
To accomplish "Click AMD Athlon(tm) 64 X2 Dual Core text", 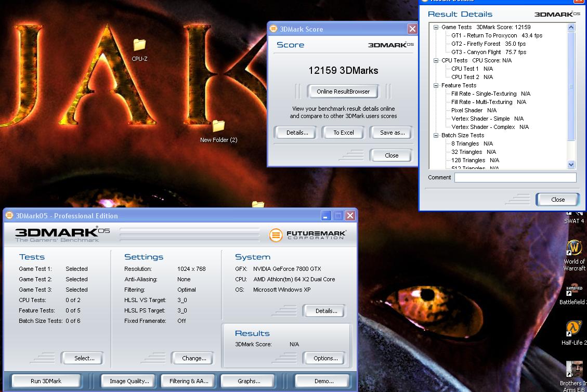I will pos(294,279).
